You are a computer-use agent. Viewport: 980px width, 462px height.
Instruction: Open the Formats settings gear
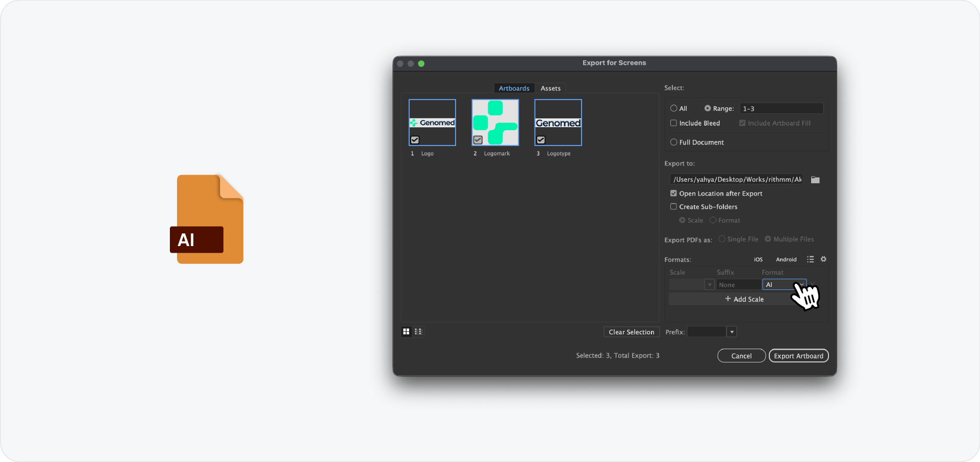point(823,259)
